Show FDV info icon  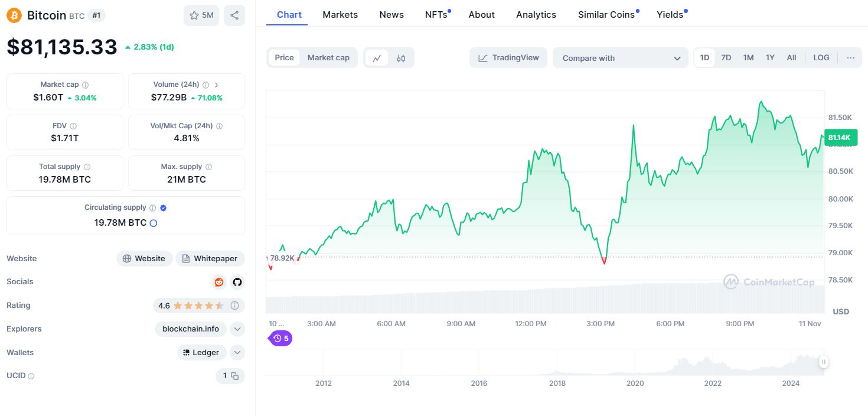pos(73,126)
